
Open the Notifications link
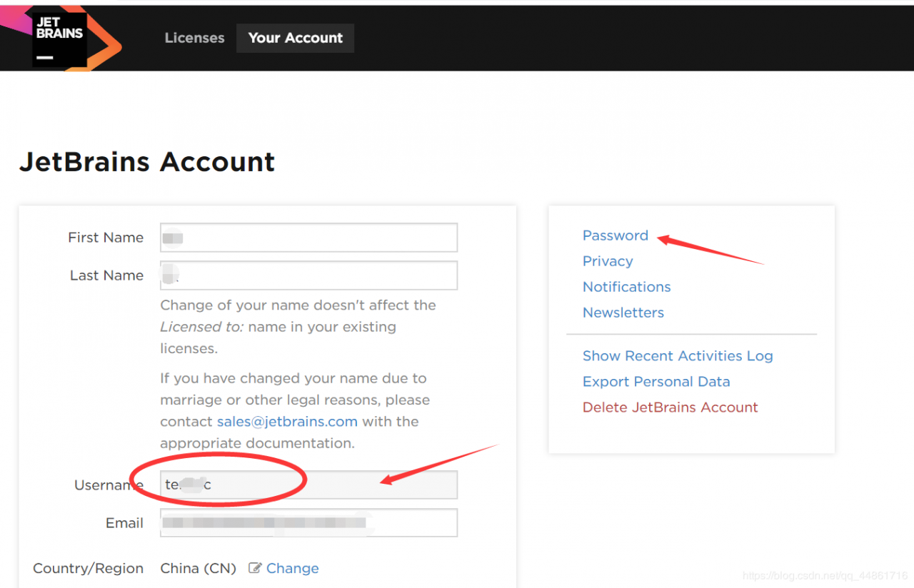[x=627, y=287]
